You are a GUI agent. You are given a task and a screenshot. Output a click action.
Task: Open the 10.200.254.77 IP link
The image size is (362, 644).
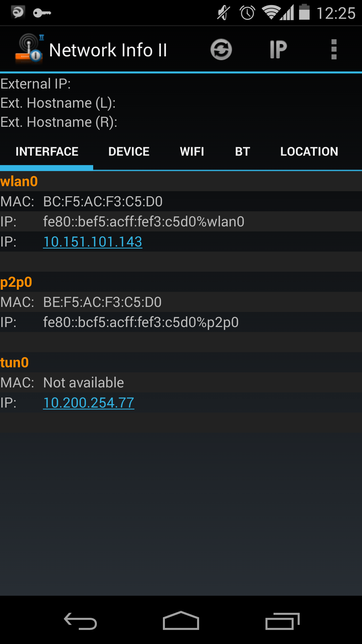(x=89, y=403)
